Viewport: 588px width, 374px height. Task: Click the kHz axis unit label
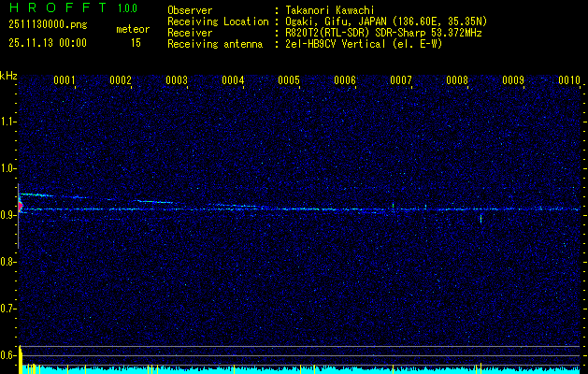8,75
